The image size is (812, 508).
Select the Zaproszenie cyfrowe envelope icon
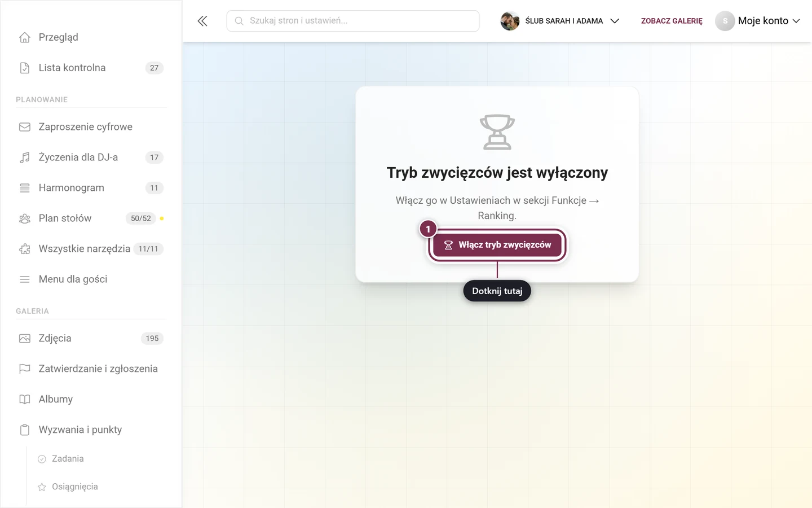point(25,127)
